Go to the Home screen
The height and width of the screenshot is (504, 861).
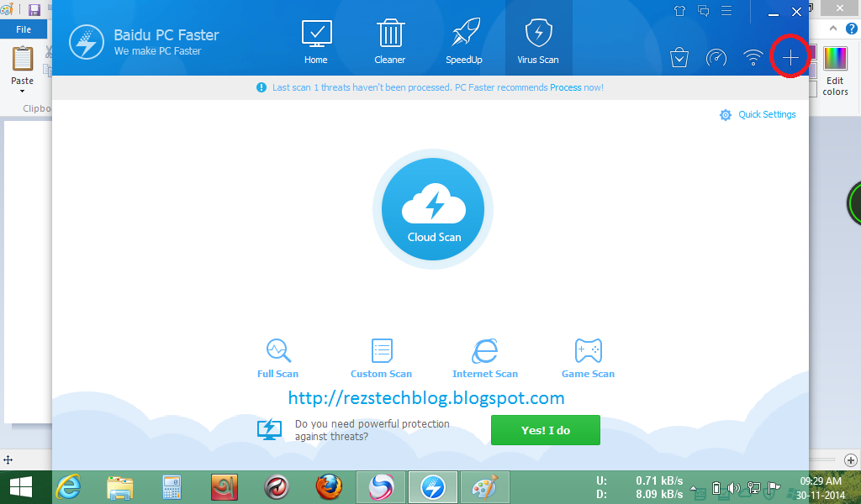[x=315, y=38]
